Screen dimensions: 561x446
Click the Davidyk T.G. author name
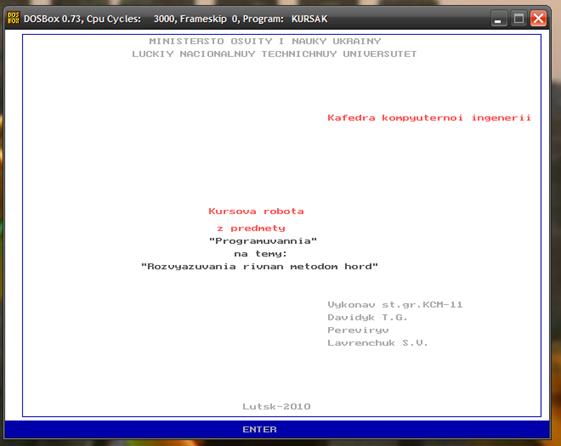tap(367, 317)
